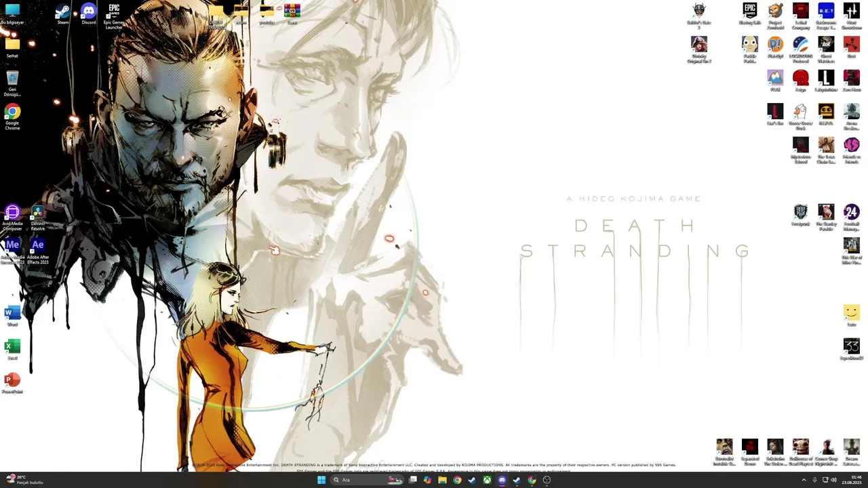Viewport: 868px width, 488px height.
Task: Open Task View from the taskbar
Action: pyautogui.click(x=412, y=480)
